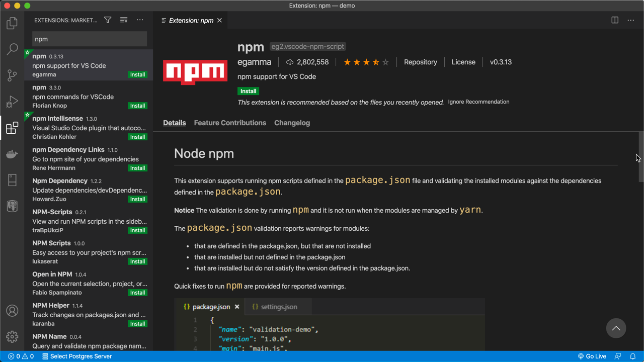Click the editor vertical scrollbar thumb
The width and height of the screenshot is (644, 362).
click(641, 157)
